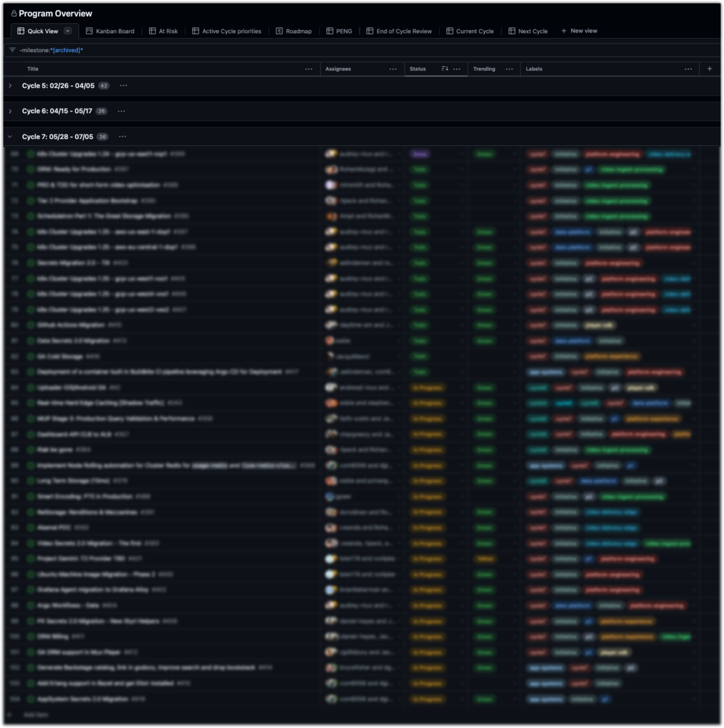Screen dimensions: 724x728
Task: Open the Title column ellipsis menu
Action: 310,69
